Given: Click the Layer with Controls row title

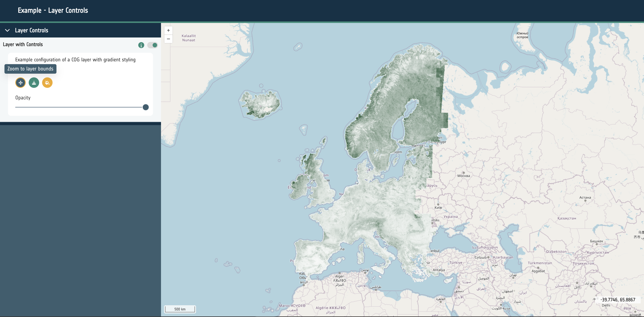Looking at the screenshot, I should [23, 44].
